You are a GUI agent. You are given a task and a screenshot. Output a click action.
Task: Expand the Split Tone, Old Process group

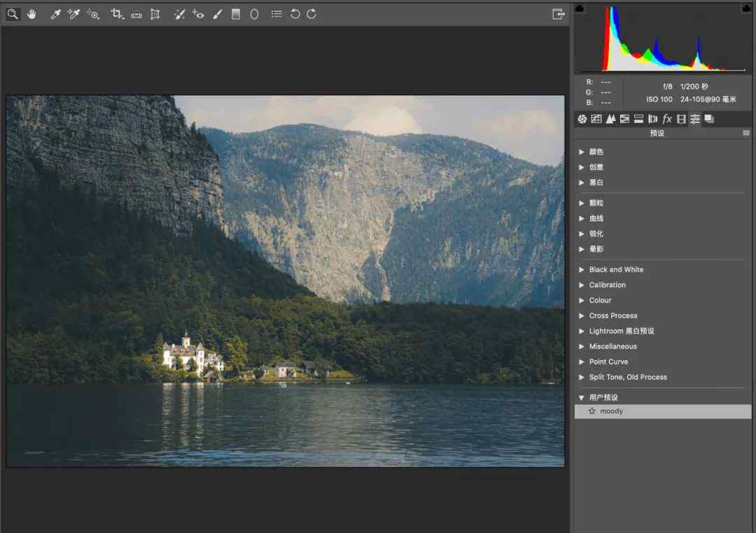coord(582,377)
